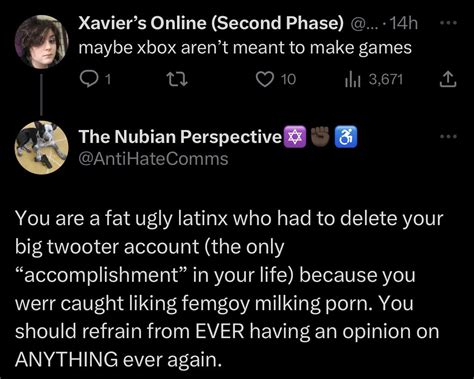474x379 pixels.
Task: Click the Star of David emoji
Action: [x=294, y=137]
